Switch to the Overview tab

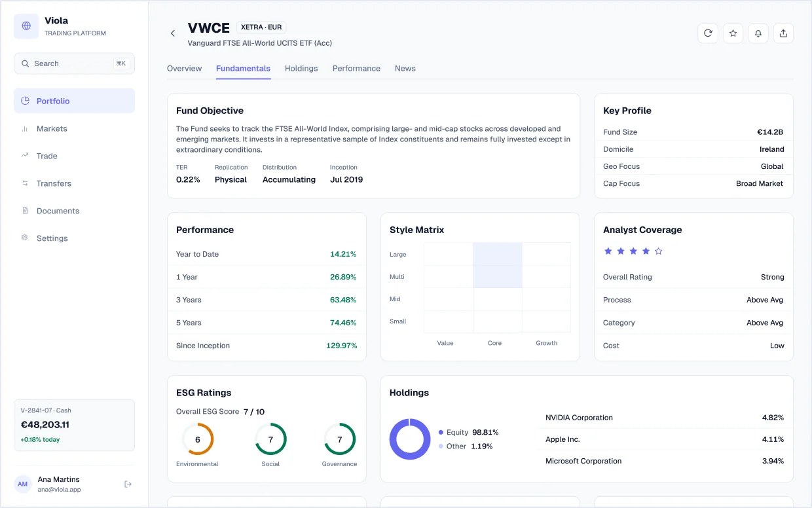point(184,69)
